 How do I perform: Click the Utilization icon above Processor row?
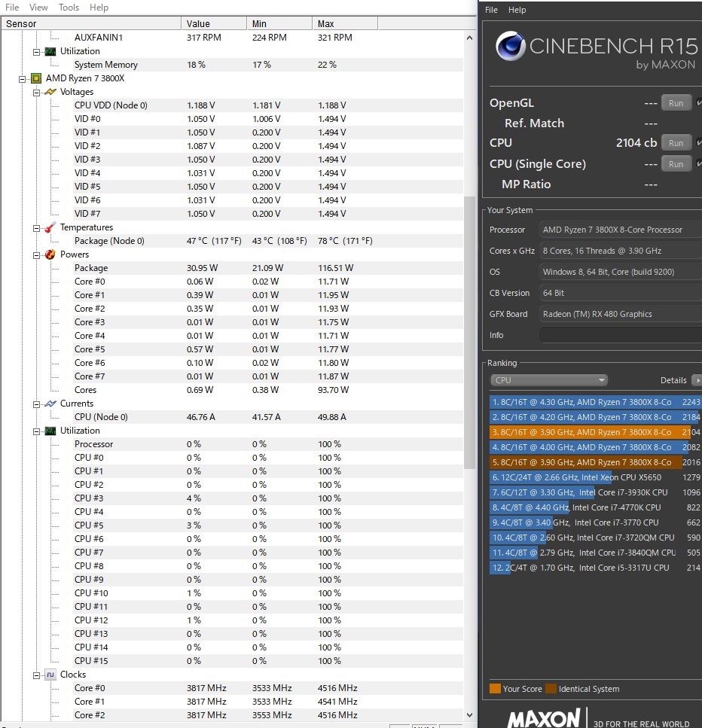(50, 431)
